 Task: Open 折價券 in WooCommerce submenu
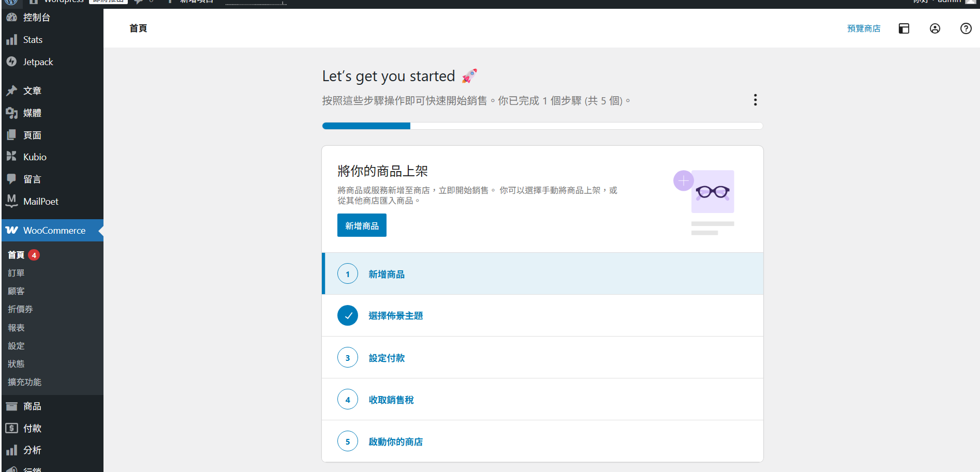point(20,309)
